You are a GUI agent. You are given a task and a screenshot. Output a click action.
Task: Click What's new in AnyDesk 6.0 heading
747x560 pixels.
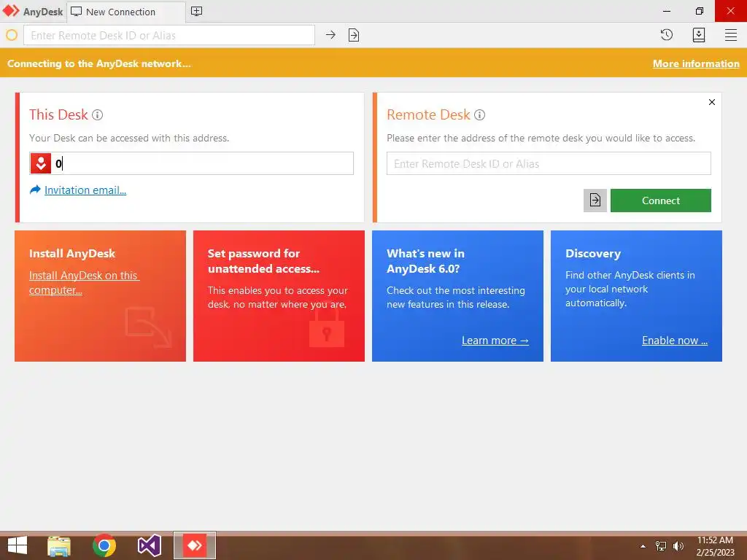pyautogui.click(x=425, y=261)
